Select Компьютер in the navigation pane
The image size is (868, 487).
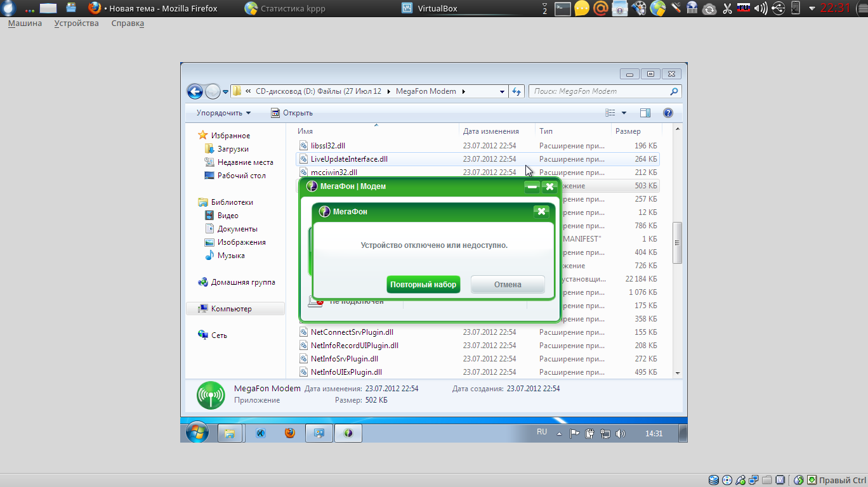235,309
